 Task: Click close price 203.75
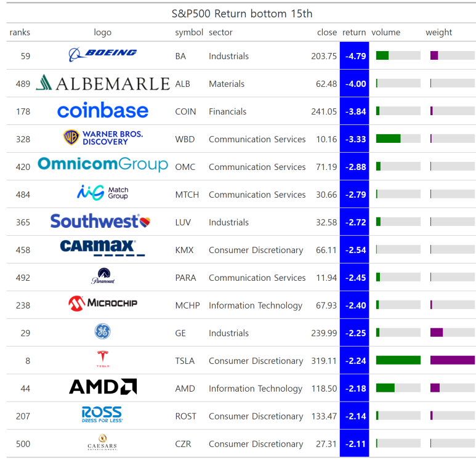point(324,56)
